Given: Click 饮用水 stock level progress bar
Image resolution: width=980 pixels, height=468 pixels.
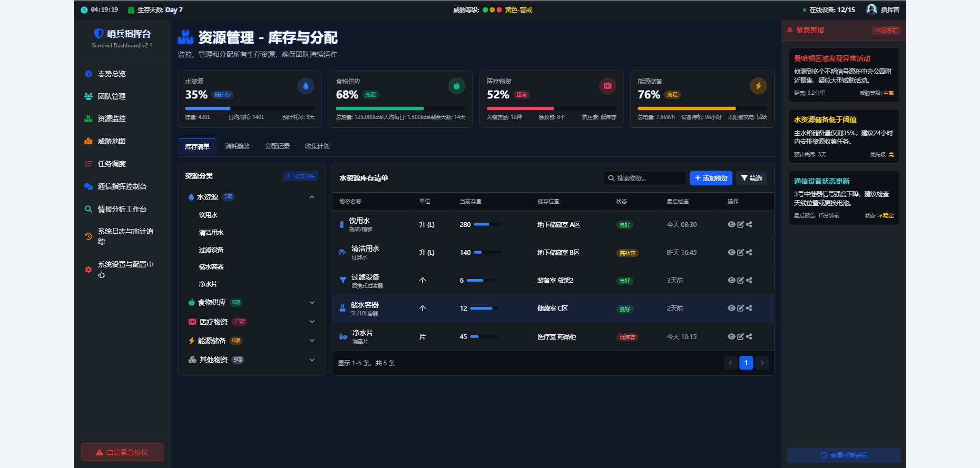Looking at the screenshot, I should point(488,224).
